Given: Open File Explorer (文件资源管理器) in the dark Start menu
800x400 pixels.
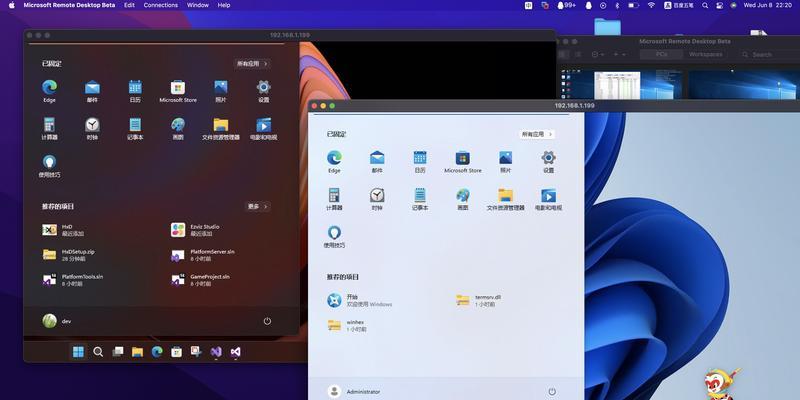Looking at the screenshot, I should coord(221,129).
